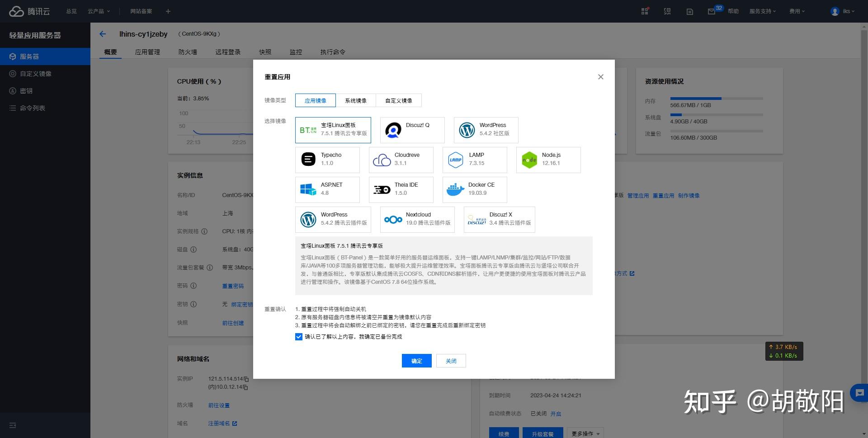Select the LAMP 7.3.15 image

475,160
